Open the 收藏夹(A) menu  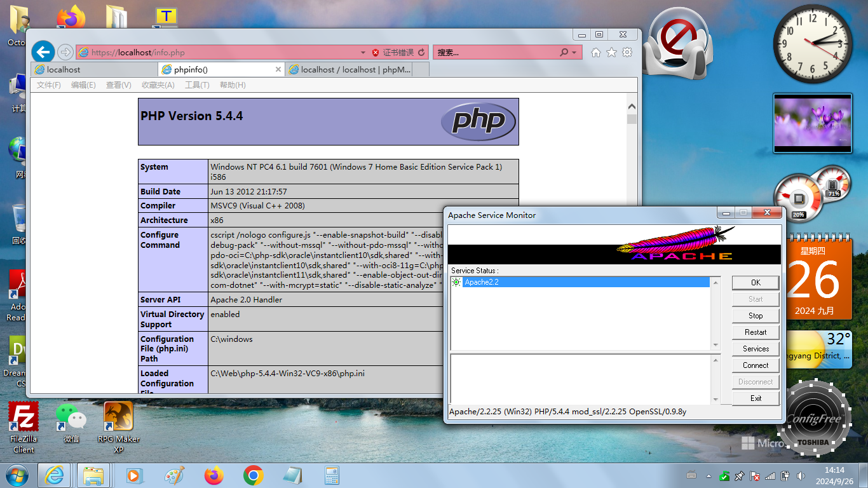tap(158, 85)
